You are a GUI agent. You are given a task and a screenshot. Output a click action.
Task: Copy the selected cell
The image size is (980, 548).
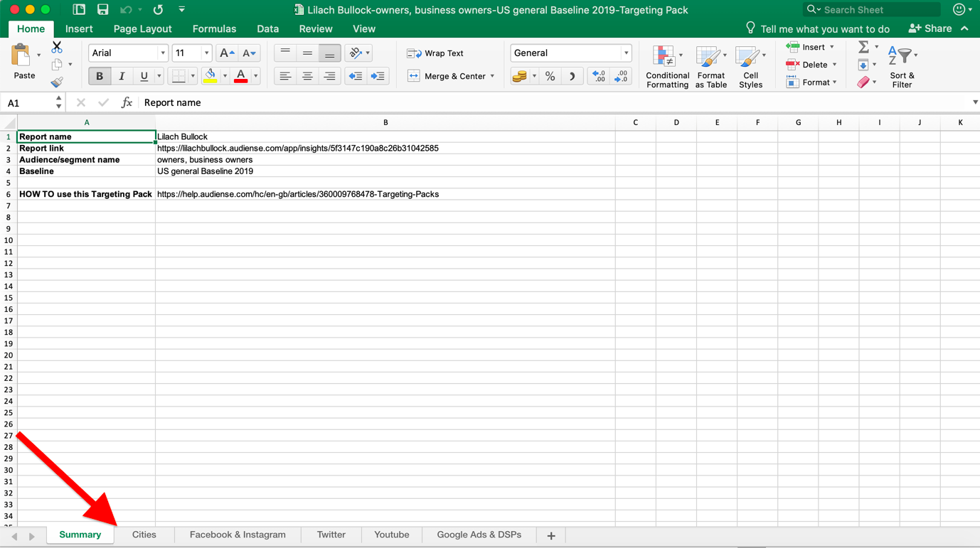(x=57, y=65)
